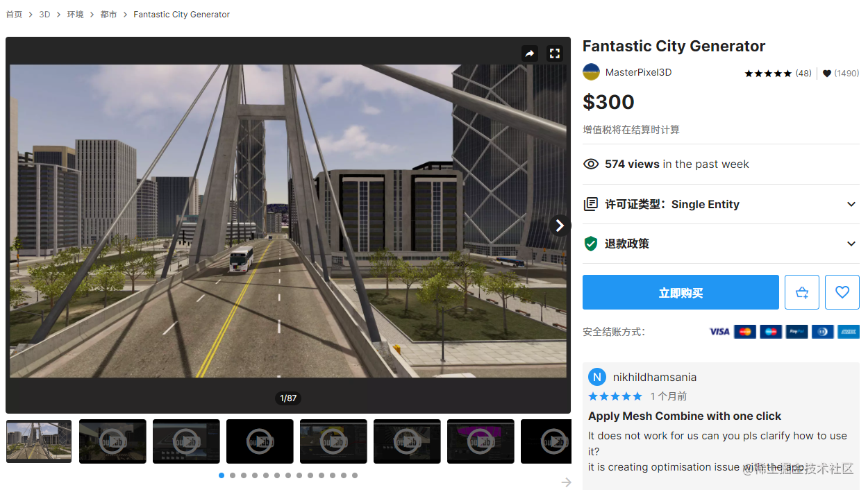The width and height of the screenshot is (868, 490).
Task: Select the fourth pagination dot below the thumbnails
Action: [x=255, y=475]
